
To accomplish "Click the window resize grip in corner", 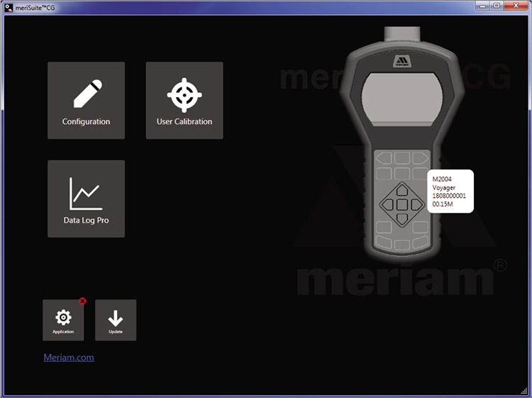I will 524,392.
